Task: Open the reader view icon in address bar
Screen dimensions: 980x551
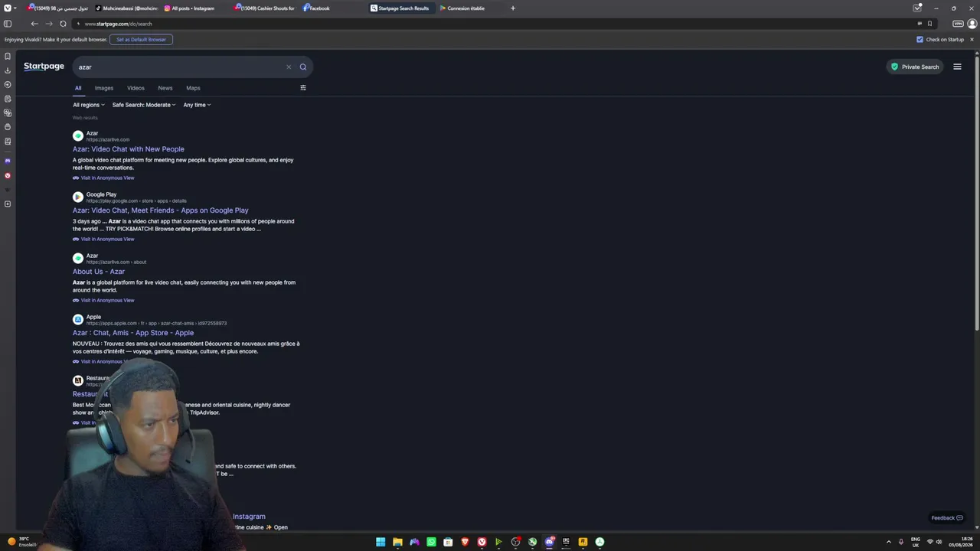Action: click(x=920, y=24)
